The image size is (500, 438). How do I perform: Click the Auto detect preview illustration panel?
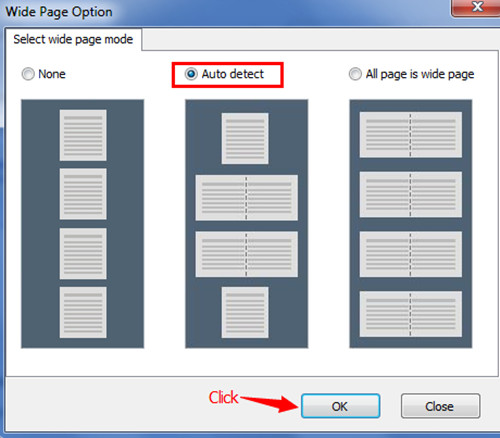click(x=247, y=224)
